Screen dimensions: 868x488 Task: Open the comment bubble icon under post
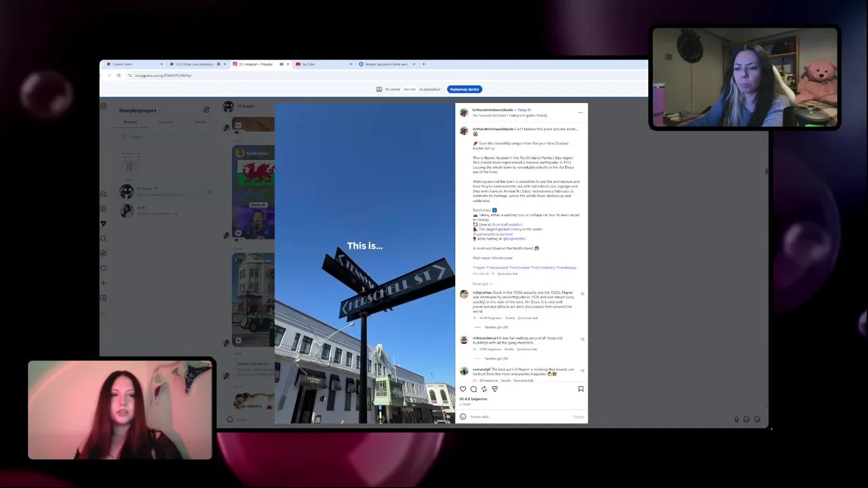tap(473, 389)
